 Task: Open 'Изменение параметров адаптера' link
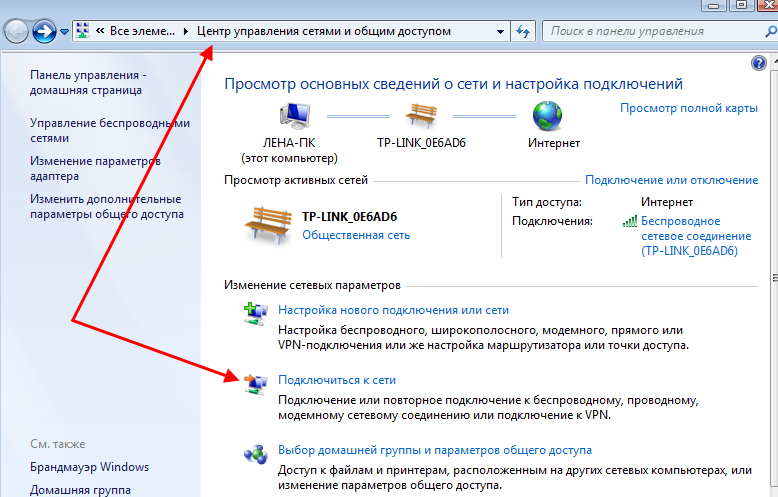[x=95, y=169]
